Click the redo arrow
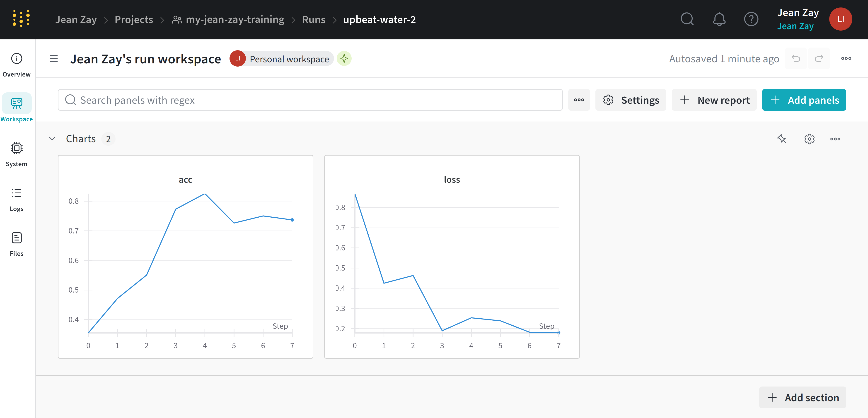Image resolution: width=868 pixels, height=418 pixels. 819,59
